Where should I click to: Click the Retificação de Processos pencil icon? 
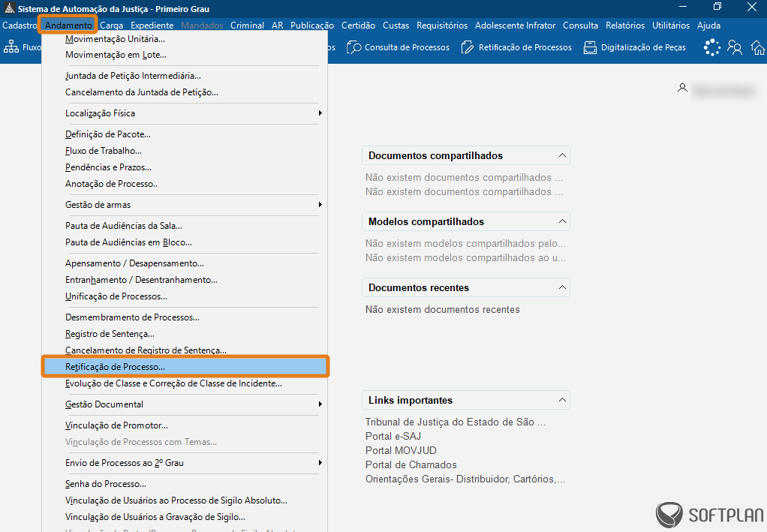tap(467, 47)
